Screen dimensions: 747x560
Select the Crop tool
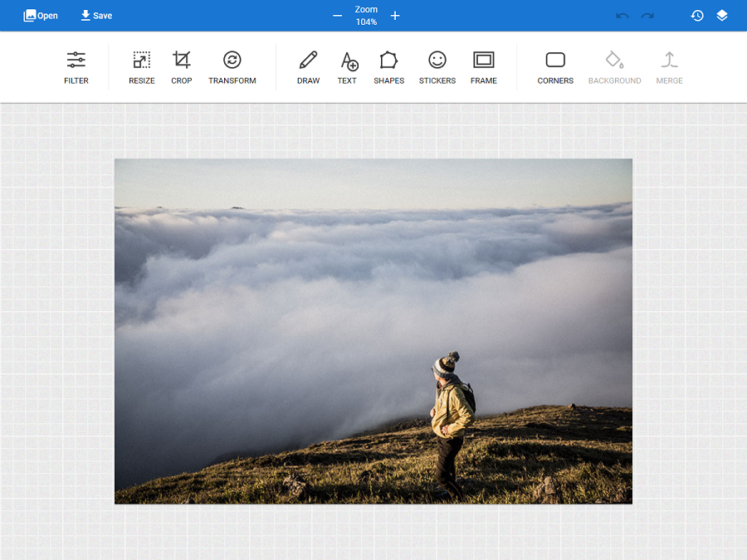click(x=181, y=66)
